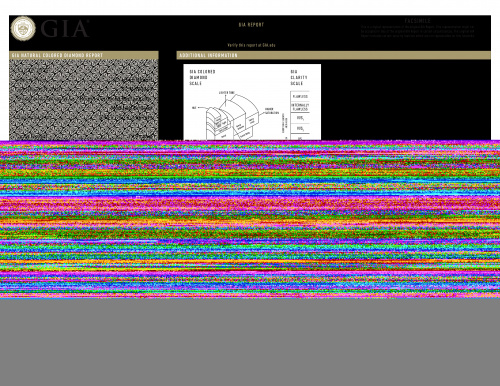Viewport: 500px width, 386px height.
Task: Click the GIA round seal emblem
Action: click(x=23, y=29)
